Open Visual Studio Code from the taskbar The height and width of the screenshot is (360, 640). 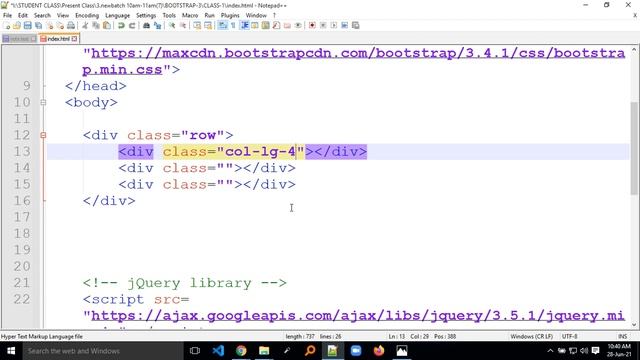point(218,351)
